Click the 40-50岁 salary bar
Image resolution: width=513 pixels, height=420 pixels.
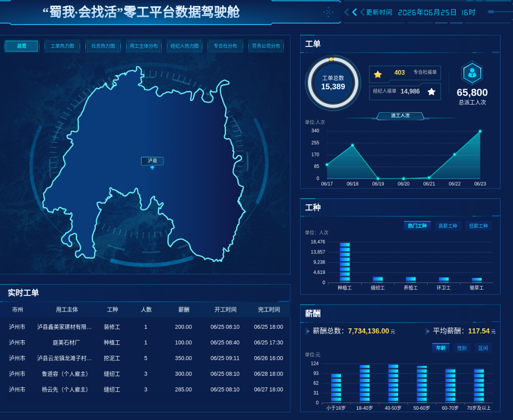[x=393, y=383]
